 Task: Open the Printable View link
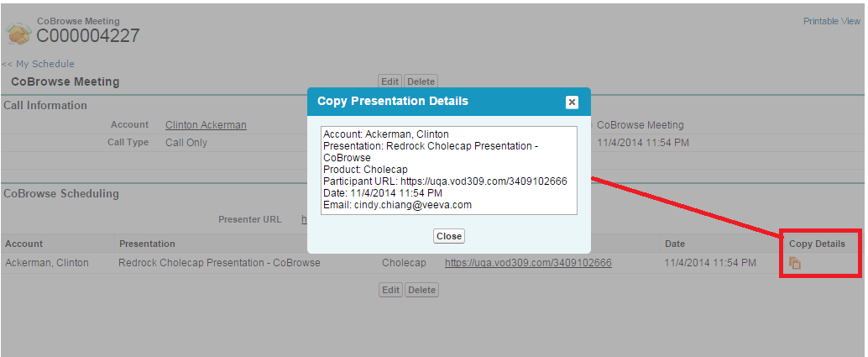pos(831,21)
